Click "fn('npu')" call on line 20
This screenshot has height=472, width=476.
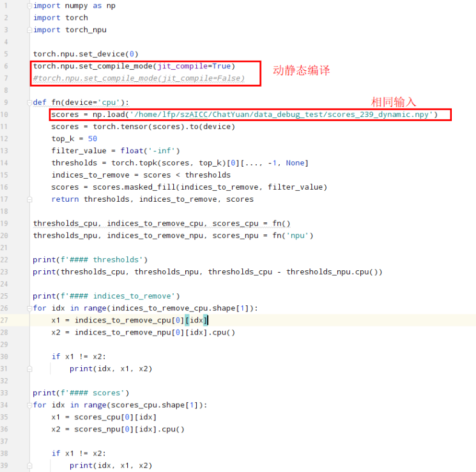293,236
